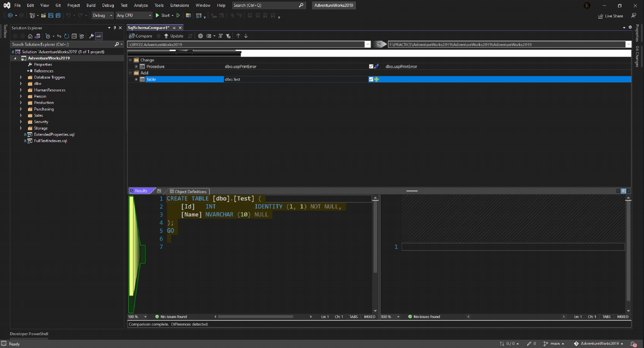Open schema compare options gear icon
The image size is (644, 348).
click(200, 36)
